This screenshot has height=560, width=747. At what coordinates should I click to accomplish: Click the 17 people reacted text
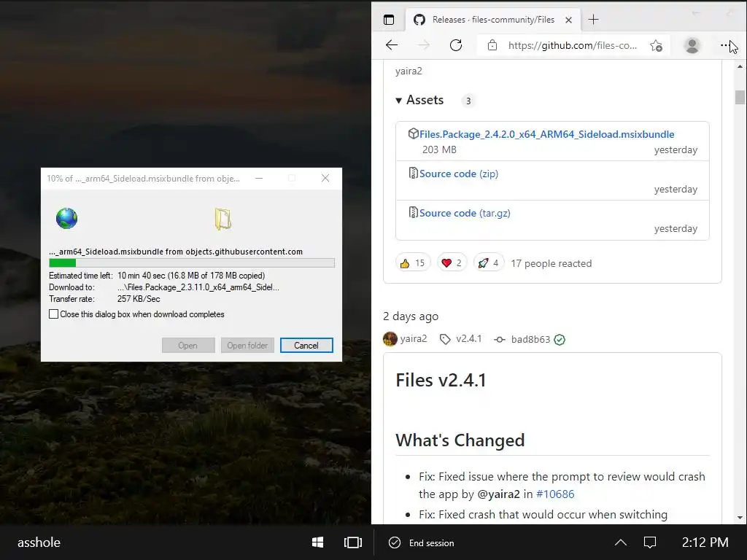pos(551,263)
